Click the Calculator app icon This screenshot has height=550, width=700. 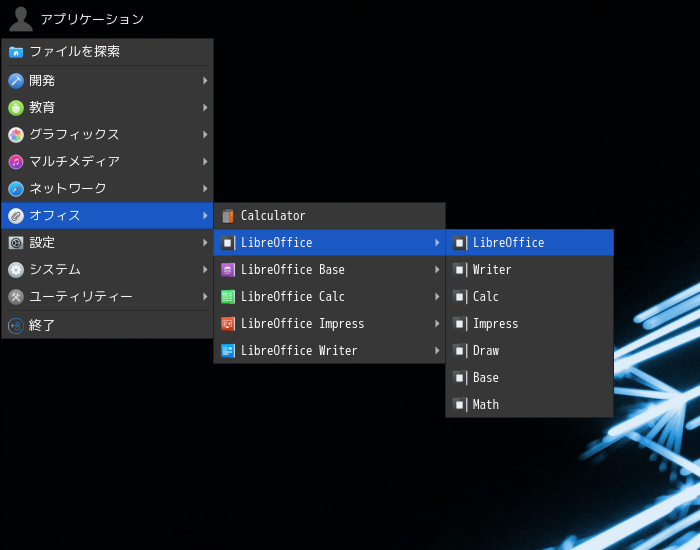click(x=228, y=216)
